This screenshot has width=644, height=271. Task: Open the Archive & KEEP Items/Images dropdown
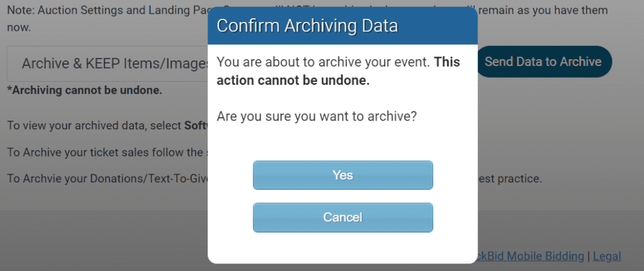coord(113,63)
